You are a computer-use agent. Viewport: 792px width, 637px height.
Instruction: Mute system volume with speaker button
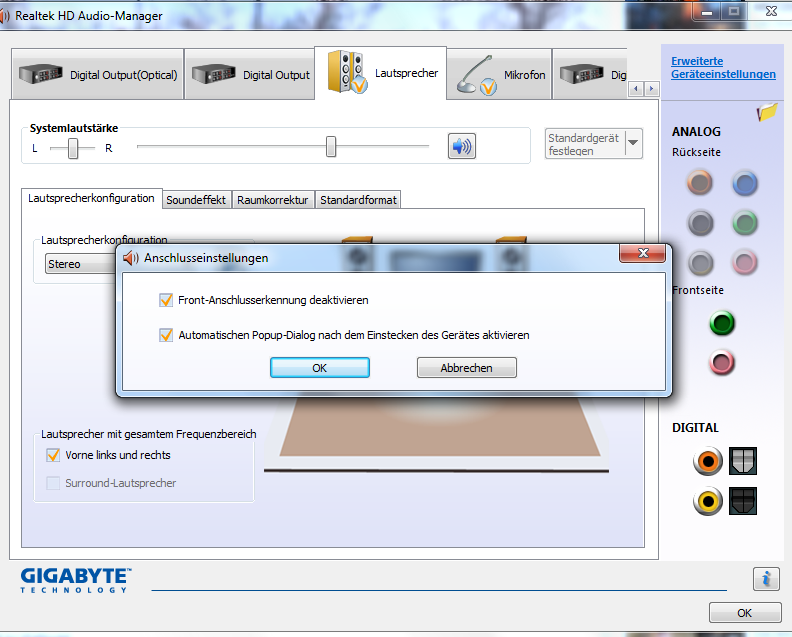pos(462,146)
